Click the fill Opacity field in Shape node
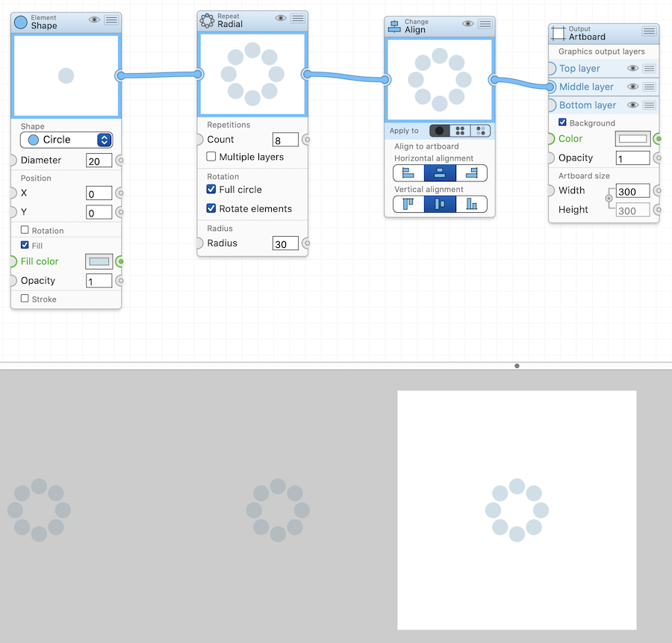 [x=99, y=281]
